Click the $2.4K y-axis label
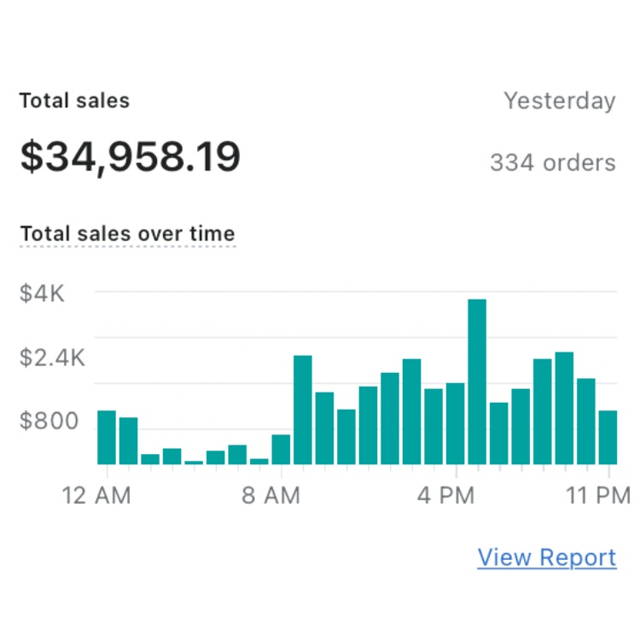The image size is (640, 640). (52, 357)
